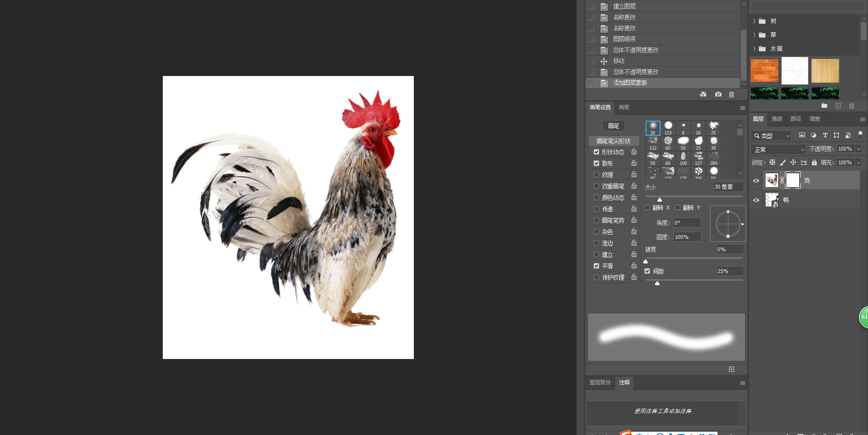This screenshot has height=435, width=868.
Task: Select the 添加图层蒙版 history state
Action: 663,83
